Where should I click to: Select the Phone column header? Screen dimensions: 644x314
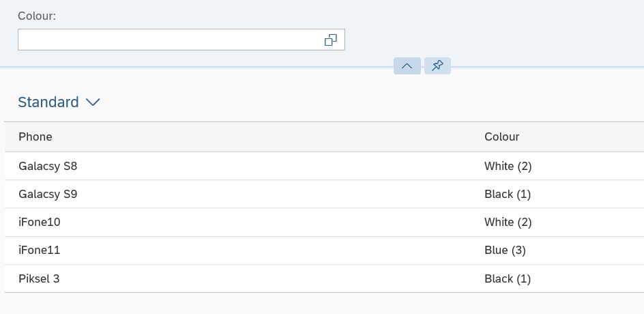[x=35, y=137]
